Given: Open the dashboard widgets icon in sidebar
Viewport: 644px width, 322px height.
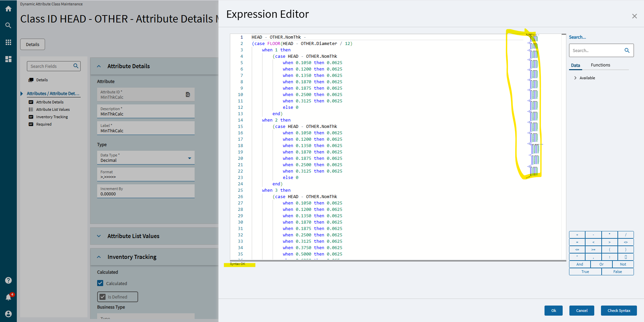Looking at the screenshot, I should pos(8,59).
